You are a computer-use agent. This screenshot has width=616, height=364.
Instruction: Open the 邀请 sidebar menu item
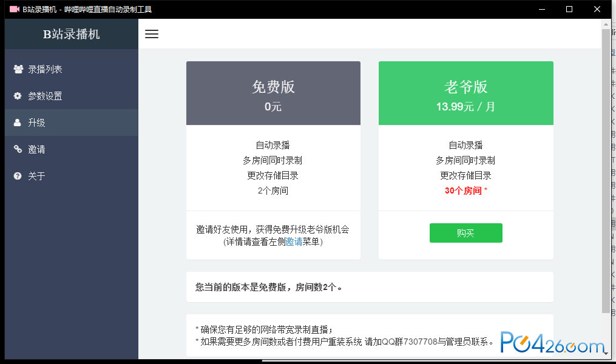[72, 150]
